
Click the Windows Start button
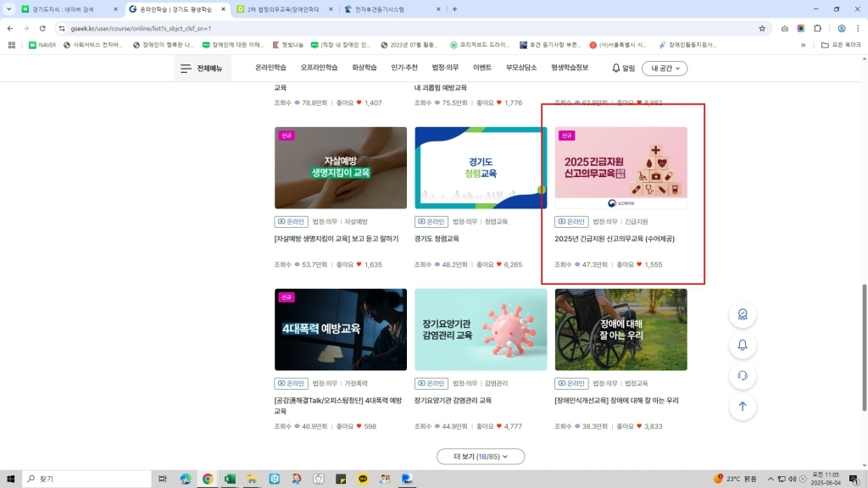point(10,479)
